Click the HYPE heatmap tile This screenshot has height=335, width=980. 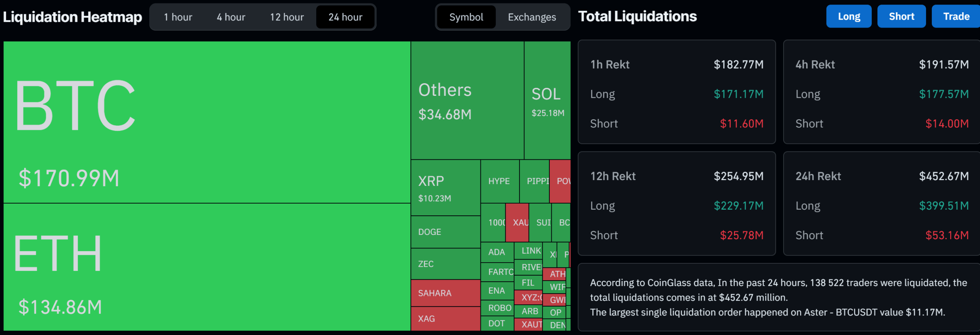click(x=500, y=181)
